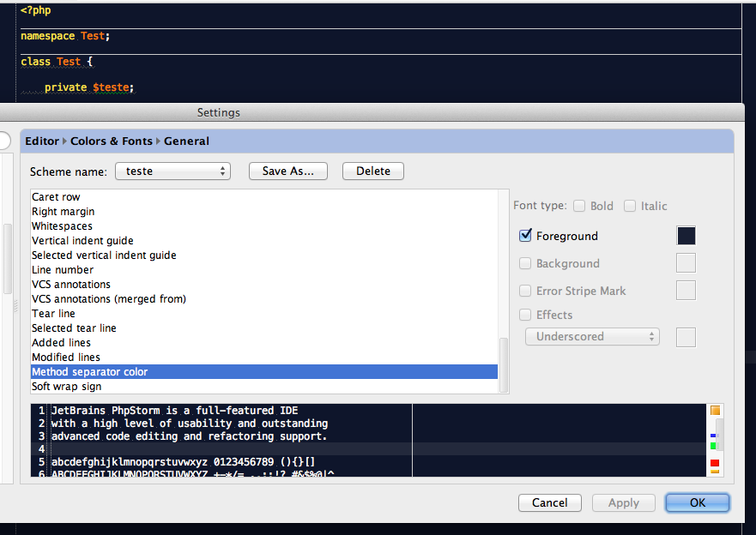Click the Colors & Fonts breadcrumb
The height and width of the screenshot is (535, 756).
[112, 141]
